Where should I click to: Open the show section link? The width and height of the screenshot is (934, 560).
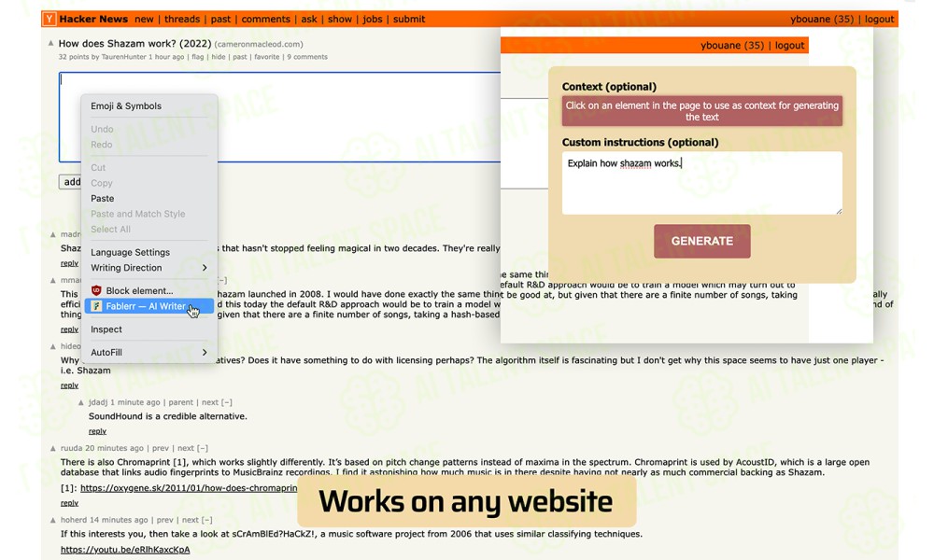[340, 19]
